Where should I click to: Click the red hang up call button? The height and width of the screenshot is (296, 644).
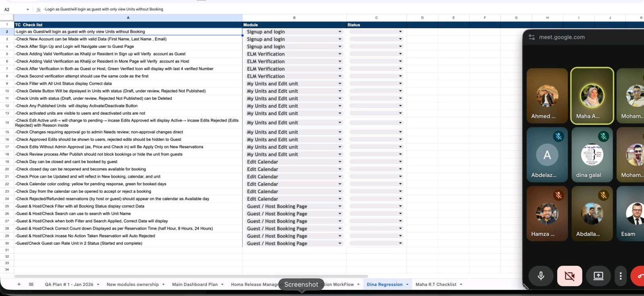[638, 276]
